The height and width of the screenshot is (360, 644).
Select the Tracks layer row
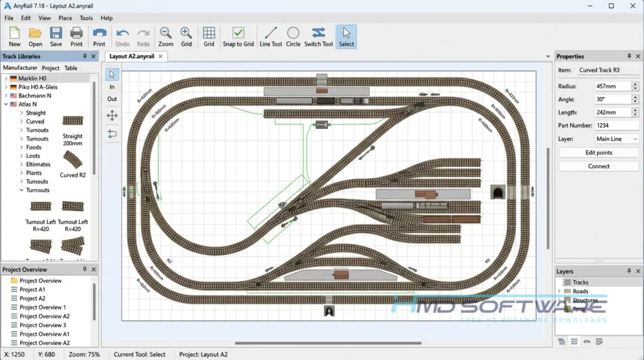[x=599, y=283]
